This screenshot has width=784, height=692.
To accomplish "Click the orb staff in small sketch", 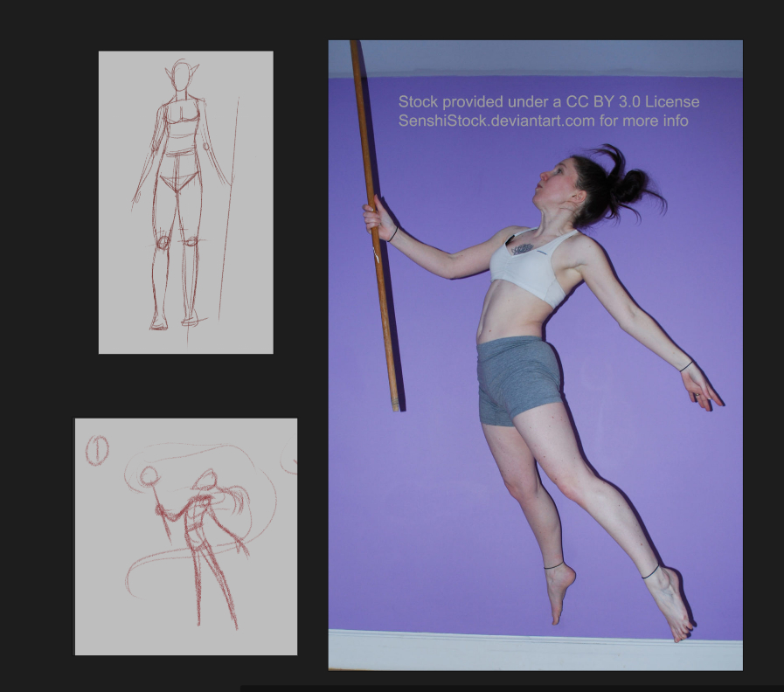I will (x=149, y=476).
